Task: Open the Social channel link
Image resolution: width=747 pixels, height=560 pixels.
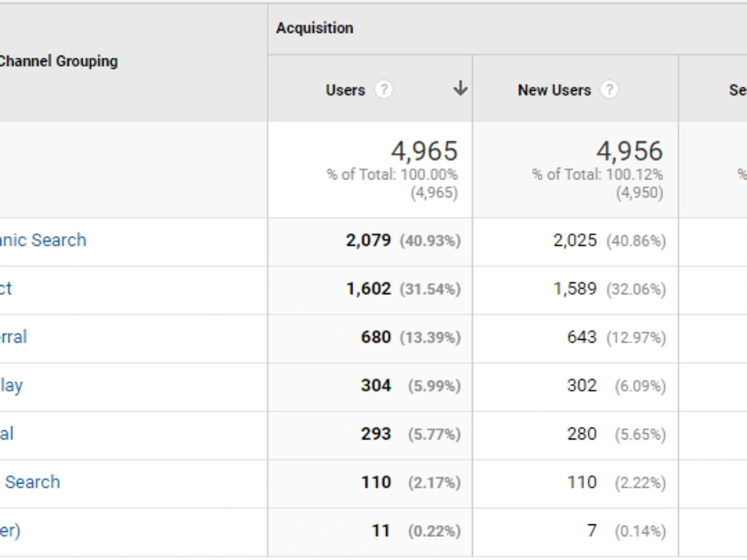Action: (x=7, y=434)
